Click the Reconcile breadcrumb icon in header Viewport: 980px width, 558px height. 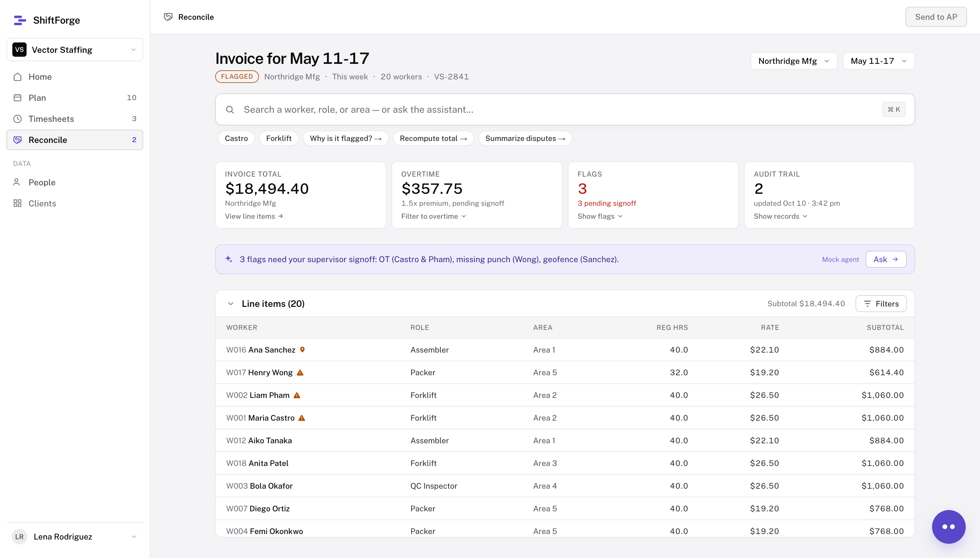point(168,17)
